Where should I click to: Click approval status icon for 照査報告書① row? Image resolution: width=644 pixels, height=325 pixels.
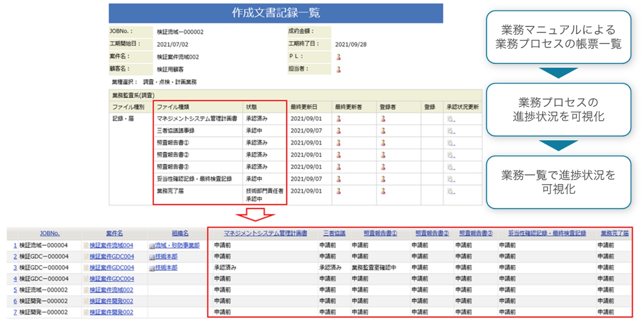(x=451, y=143)
